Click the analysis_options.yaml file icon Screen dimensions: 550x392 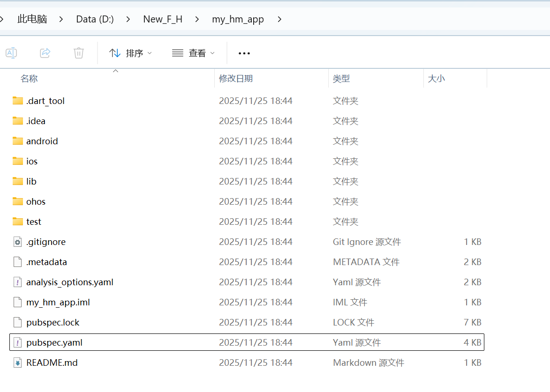(x=17, y=282)
